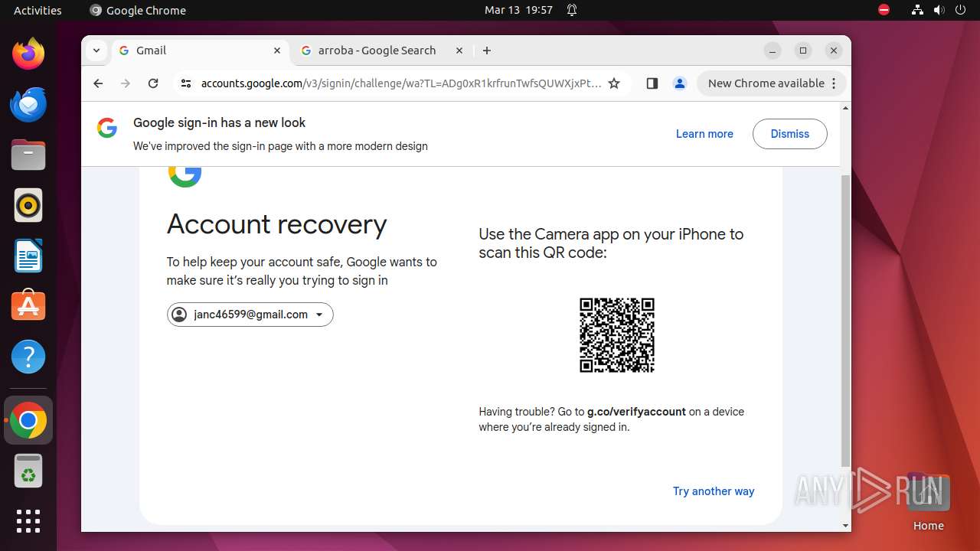Click the g.co/verifyaccount text
The width and height of the screenshot is (980, 551).
tap(636, 412)
